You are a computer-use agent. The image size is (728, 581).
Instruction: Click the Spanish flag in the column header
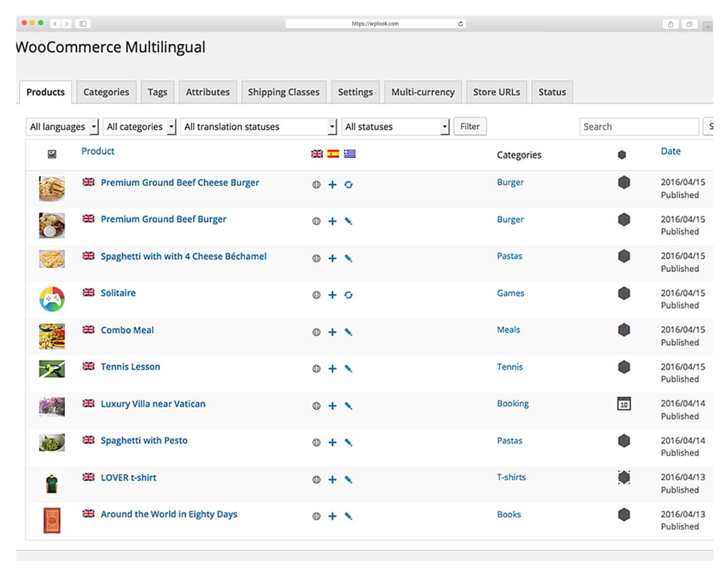click(333, 154)
